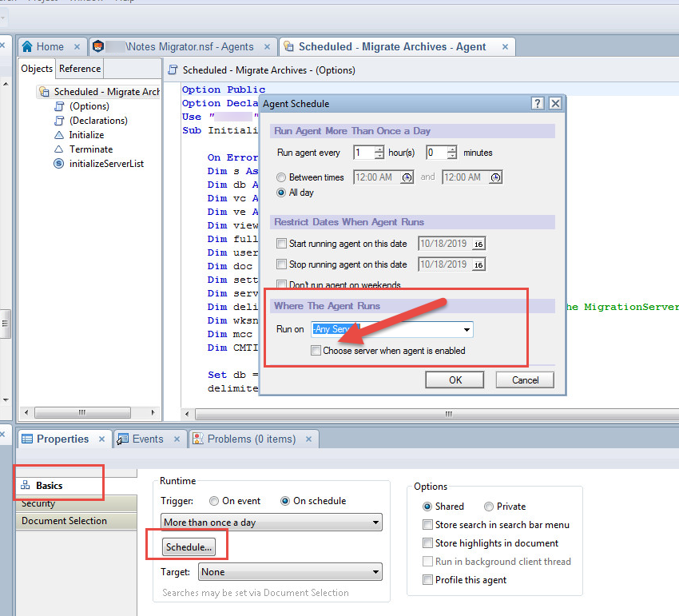Select Initialize event in Objects tree

[85, 135]
